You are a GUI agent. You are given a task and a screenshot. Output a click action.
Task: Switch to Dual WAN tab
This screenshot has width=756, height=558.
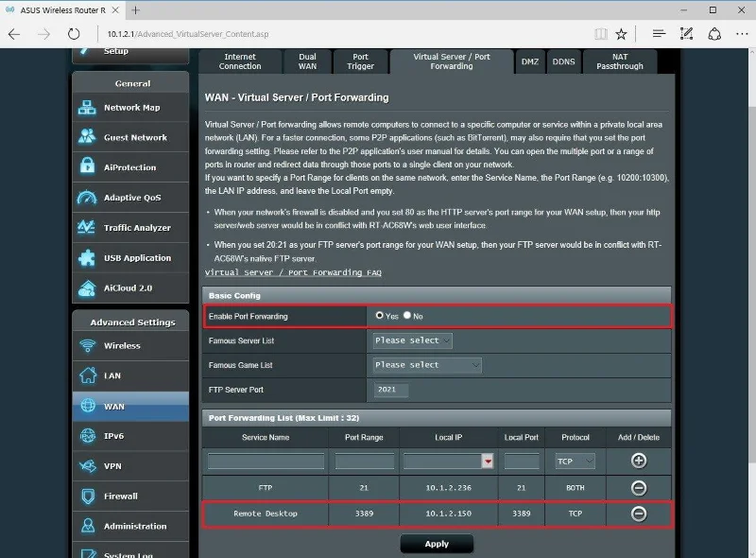tap(308, 61)
